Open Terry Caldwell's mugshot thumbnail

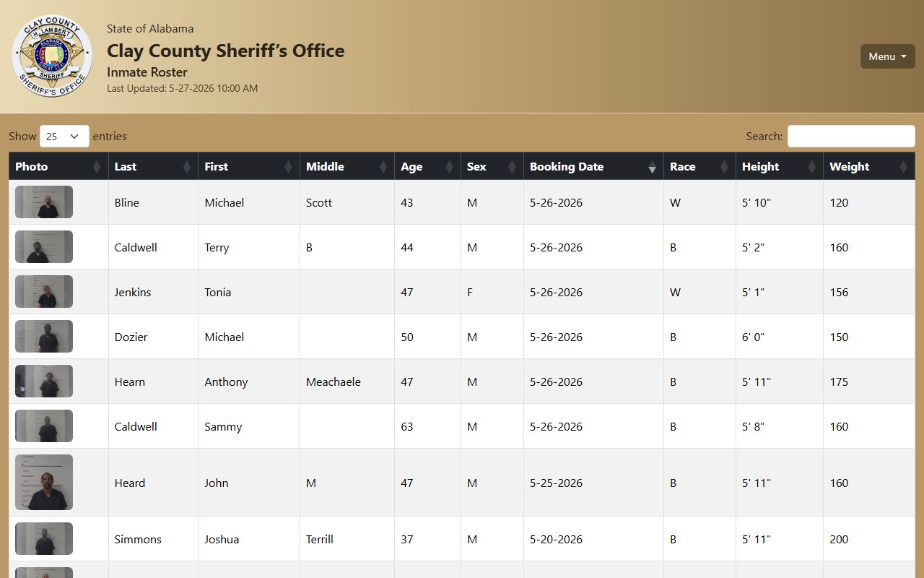[44, 247]
